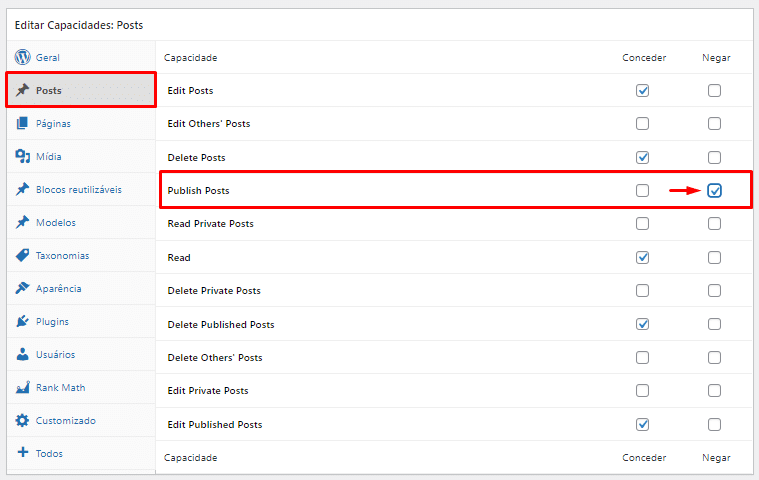The width and height of the screenshot is (759, 480).
Task: Open the Blocos reutilizáveis tab
Action: (x=78, y=189)
